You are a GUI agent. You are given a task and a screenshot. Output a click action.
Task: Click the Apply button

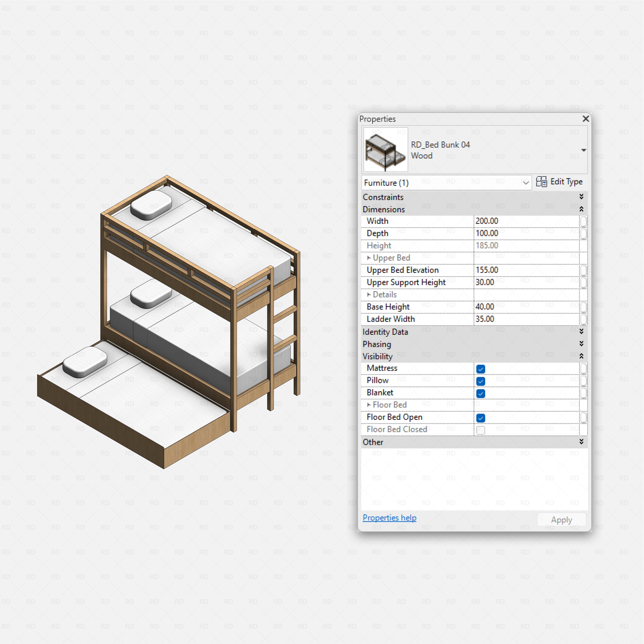pos(561,520)
